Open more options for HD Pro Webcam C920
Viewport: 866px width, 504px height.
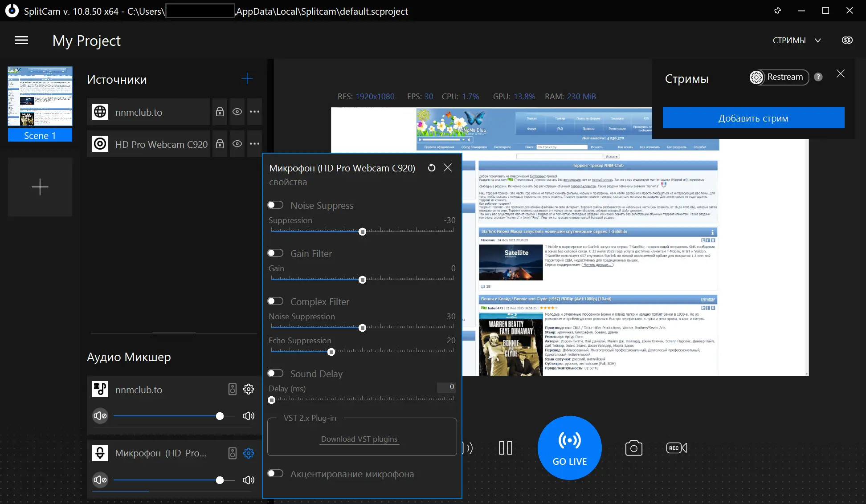pos(254,144)
